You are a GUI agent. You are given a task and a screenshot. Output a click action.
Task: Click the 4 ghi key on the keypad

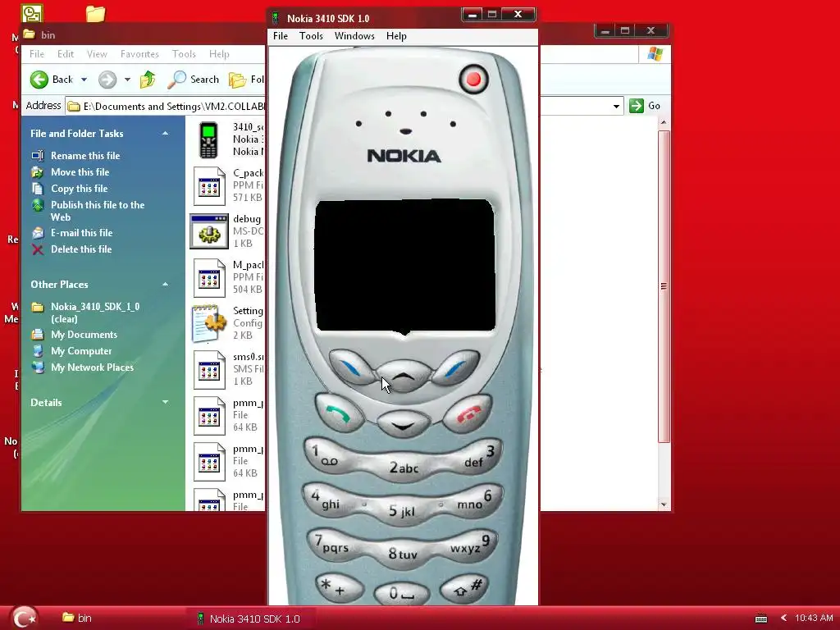[331, 501]
